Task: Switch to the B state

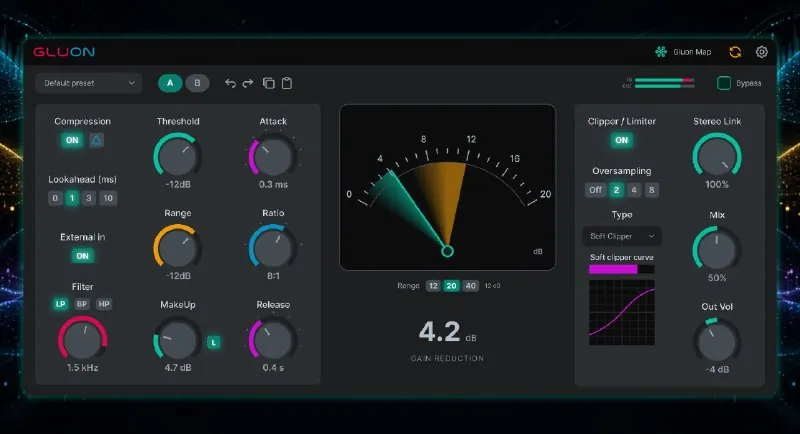Action: pos(197,83)
